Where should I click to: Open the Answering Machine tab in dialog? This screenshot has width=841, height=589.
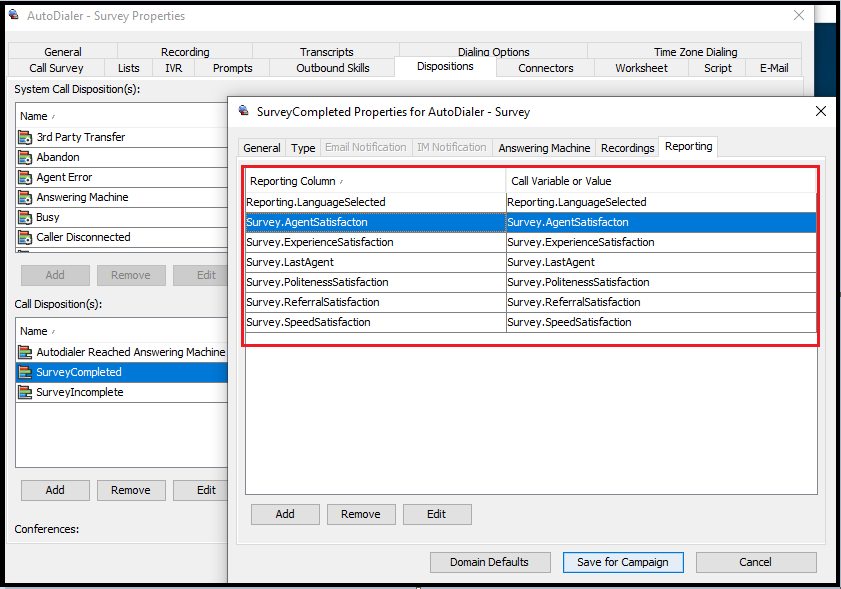[544, 148]
